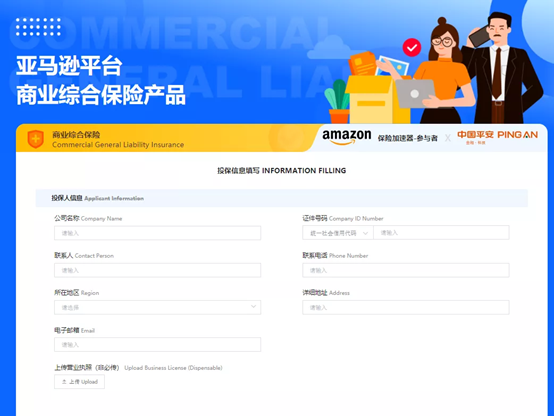Click the upload arrow icon
The width and height of the screenshot is (554, 416).
pyautogui.click(x=64, y=382)
